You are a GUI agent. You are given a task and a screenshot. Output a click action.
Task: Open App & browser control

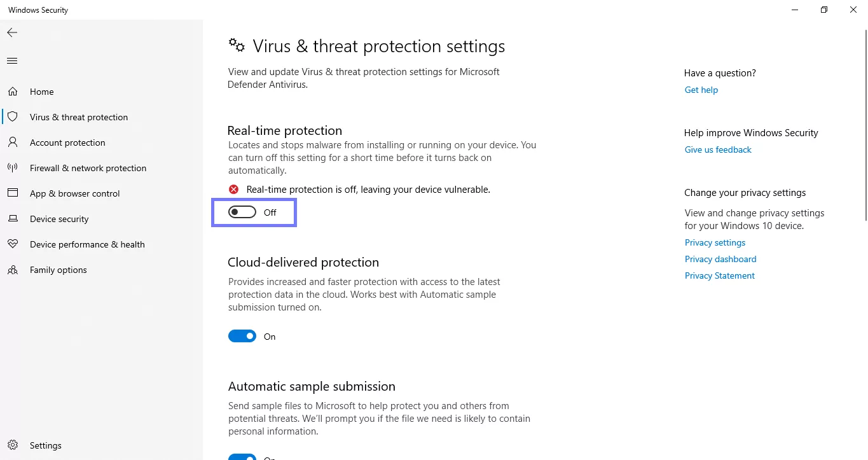(75, 193)
